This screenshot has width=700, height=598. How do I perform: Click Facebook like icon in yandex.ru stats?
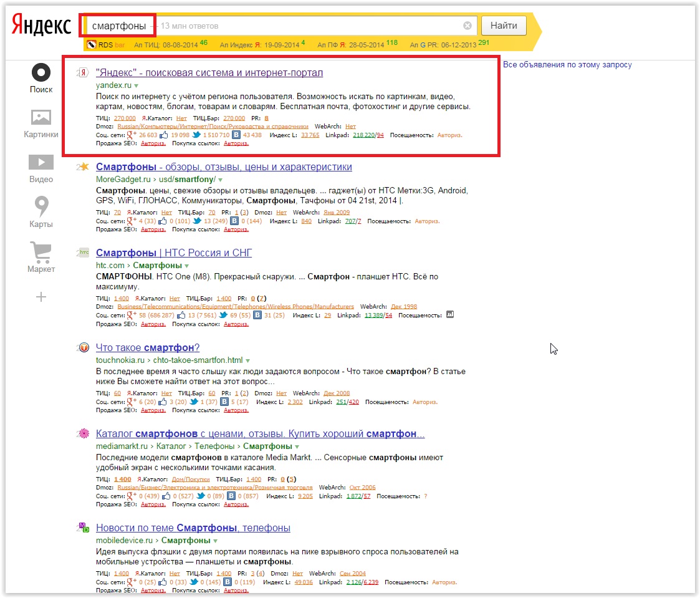164,135
